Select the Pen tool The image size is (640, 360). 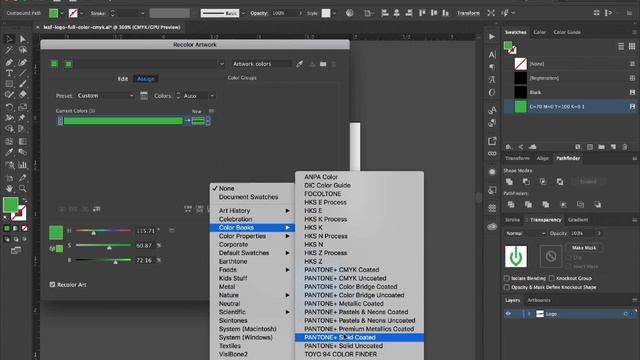[9, 62]
